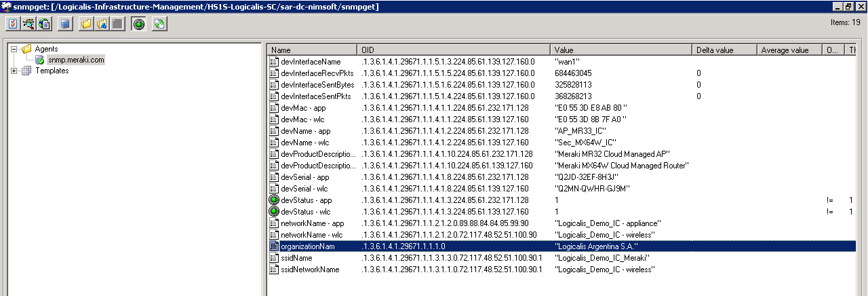Image resolution: width=868 pixels, height=296 pixels.
Task: Select the devMac - app row name
Action: 303,108
